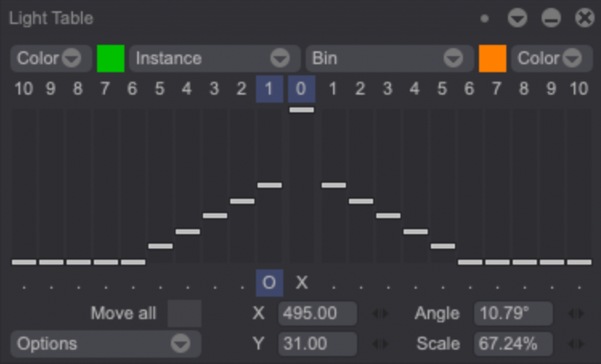Click the Angle stepper arrows

tap(575, 313)
